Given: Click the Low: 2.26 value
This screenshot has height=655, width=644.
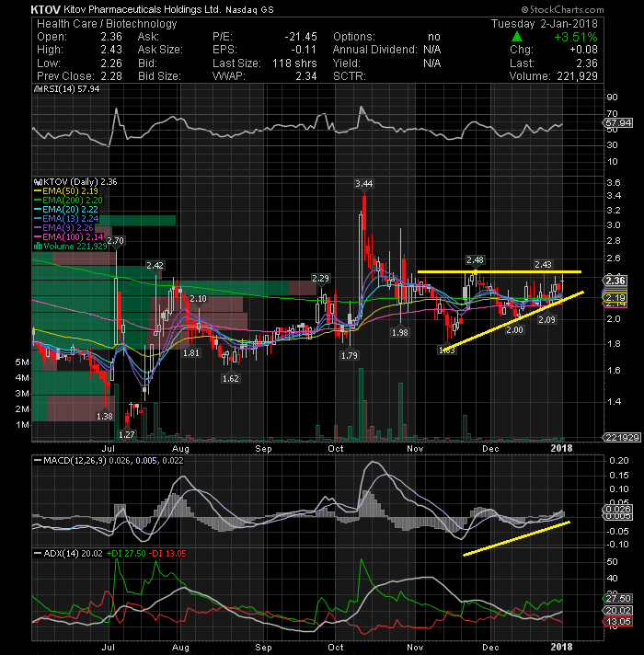Looking at the screenshot, I should (x=111, y=63).
